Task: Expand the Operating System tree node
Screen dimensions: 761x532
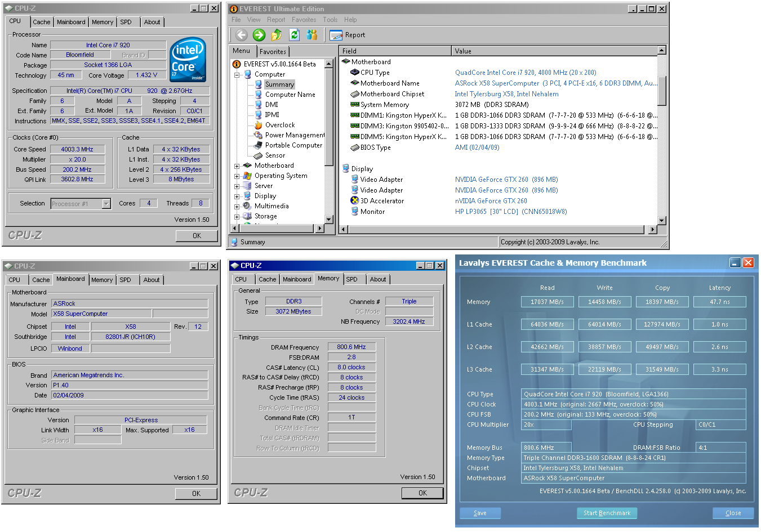Action: (x=237, y=176)
